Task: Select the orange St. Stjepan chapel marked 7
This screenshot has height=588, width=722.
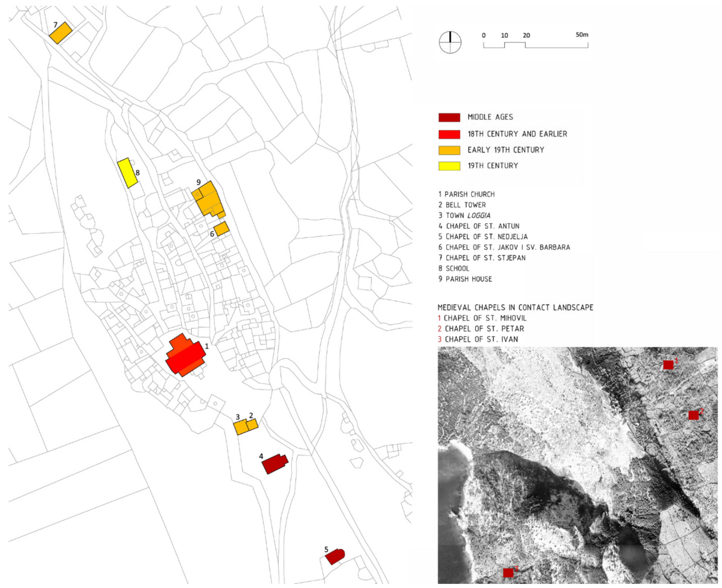Action: pyautogui.click(x=61, y=33)
